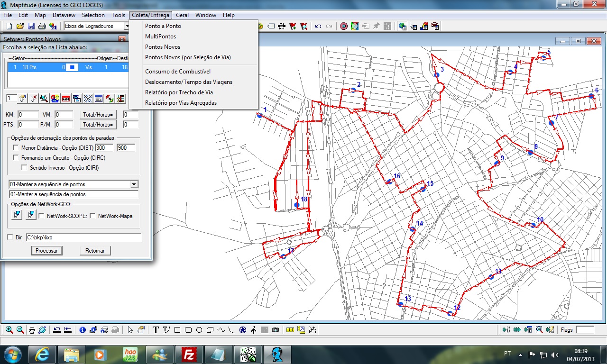This screenshot has width=607, height=364.
Task: Open the Eixos de Logradouros layer dropdown
Action: [127, 26]
